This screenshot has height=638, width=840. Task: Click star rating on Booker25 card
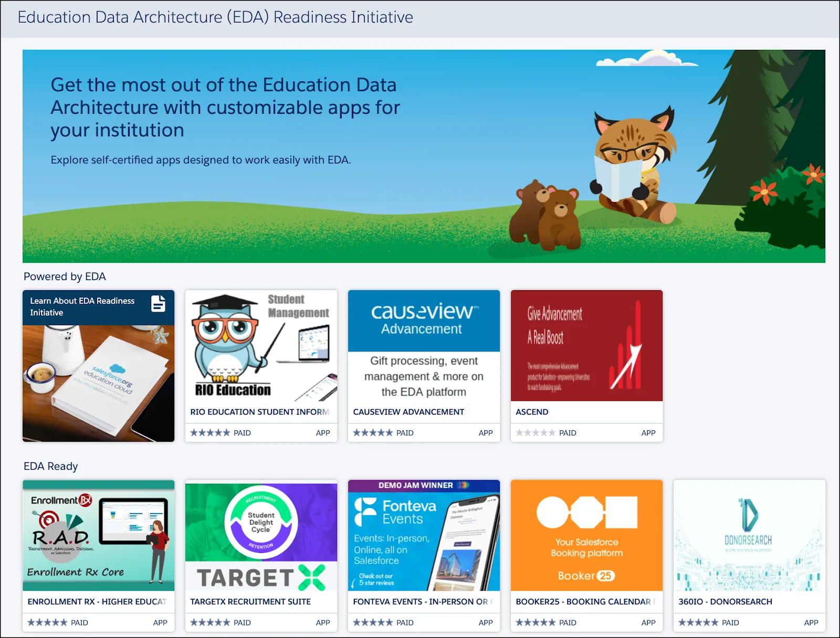click(x=535, y=623)
